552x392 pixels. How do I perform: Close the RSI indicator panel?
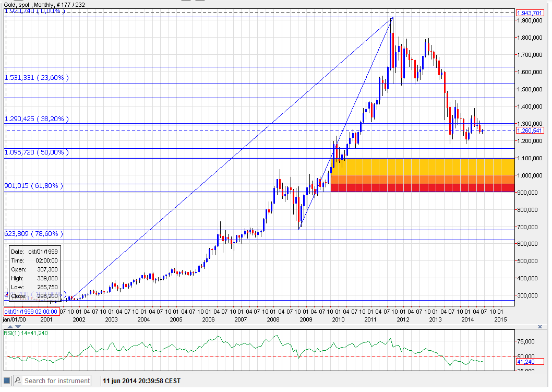point(539,326)
